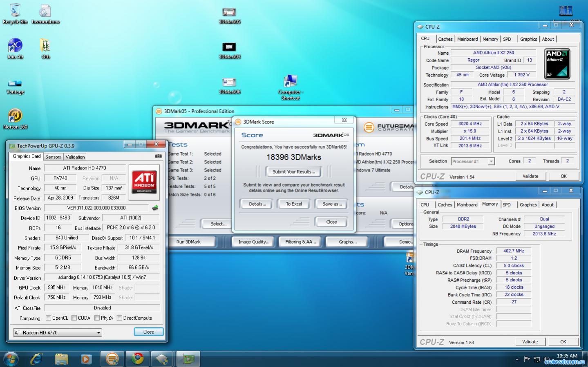Click Submit Your Results button
The width and height of the screenshot is (588, 367).
point(294,172)
